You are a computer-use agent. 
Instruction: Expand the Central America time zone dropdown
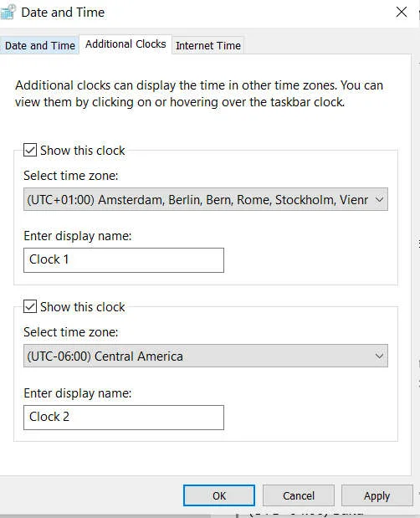point(206,356)
